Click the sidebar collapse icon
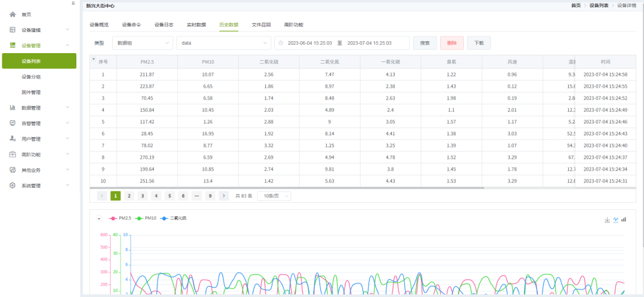Viewport: 644px width, 297px height. tap(73, 4)
